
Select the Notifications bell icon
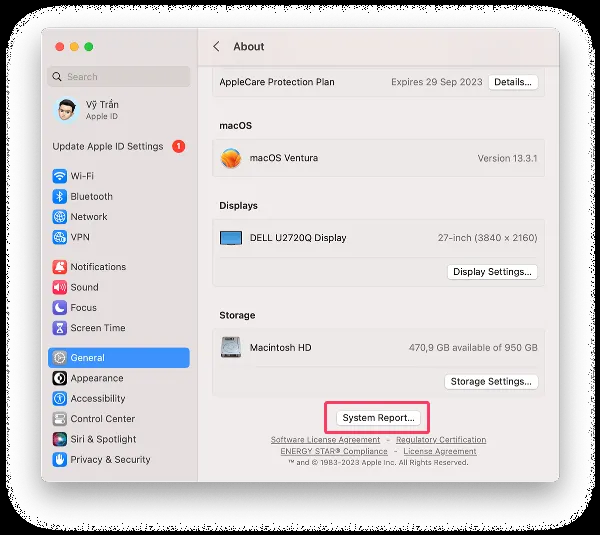(59, 267)
